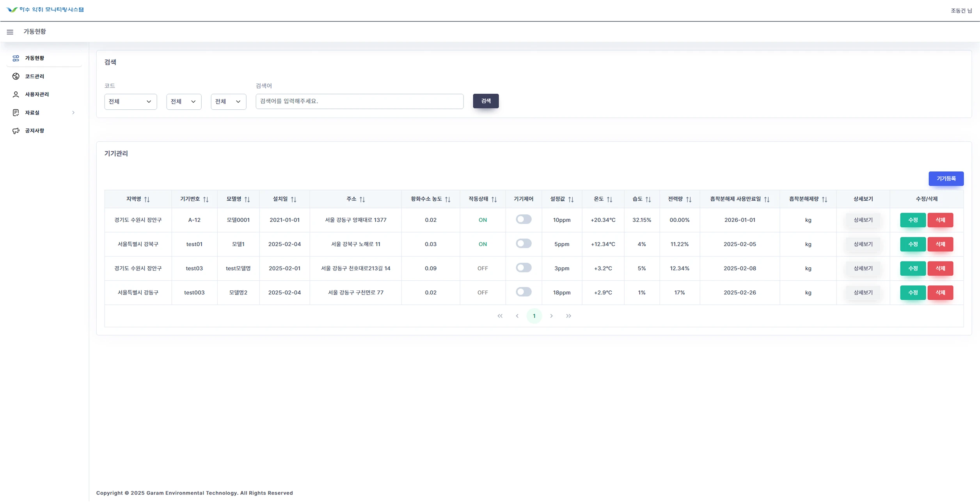Click the 기기등록 button
Screen dimensions: 980x502
point(946,178)
